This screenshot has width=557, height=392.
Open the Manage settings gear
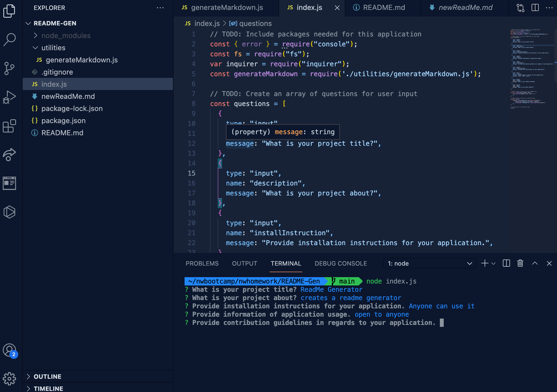pyautogui.click(x=10, y=379)
